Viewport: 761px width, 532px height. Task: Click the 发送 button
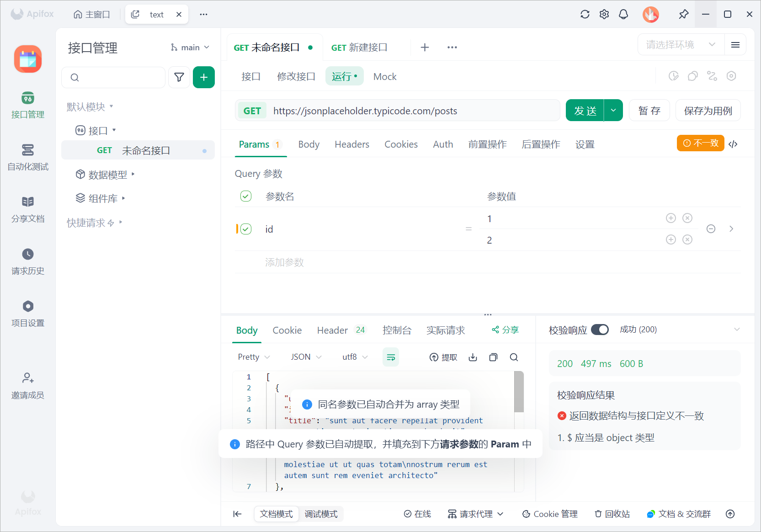point(585,110)
